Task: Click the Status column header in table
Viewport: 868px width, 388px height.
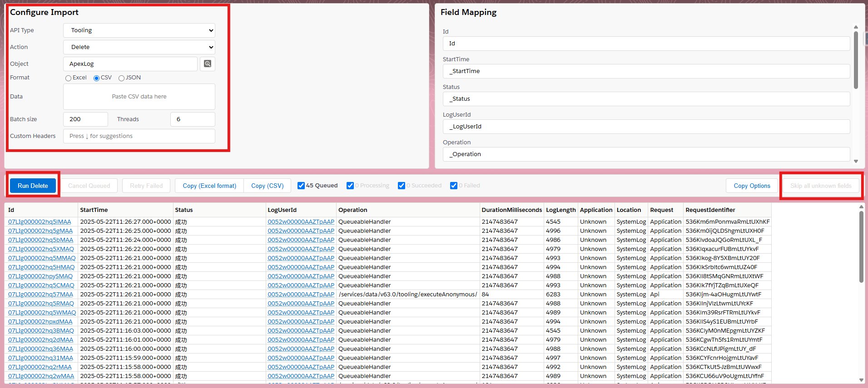Action: 219,210
